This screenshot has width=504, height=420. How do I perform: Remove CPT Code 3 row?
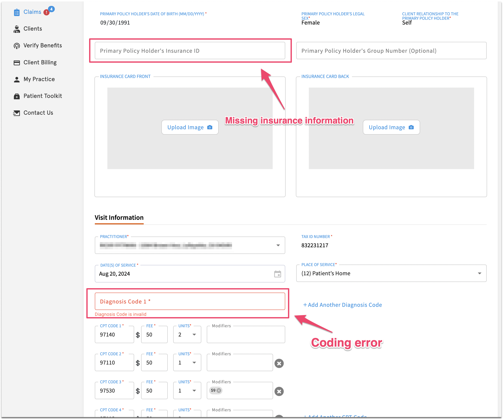click(279, 392)
